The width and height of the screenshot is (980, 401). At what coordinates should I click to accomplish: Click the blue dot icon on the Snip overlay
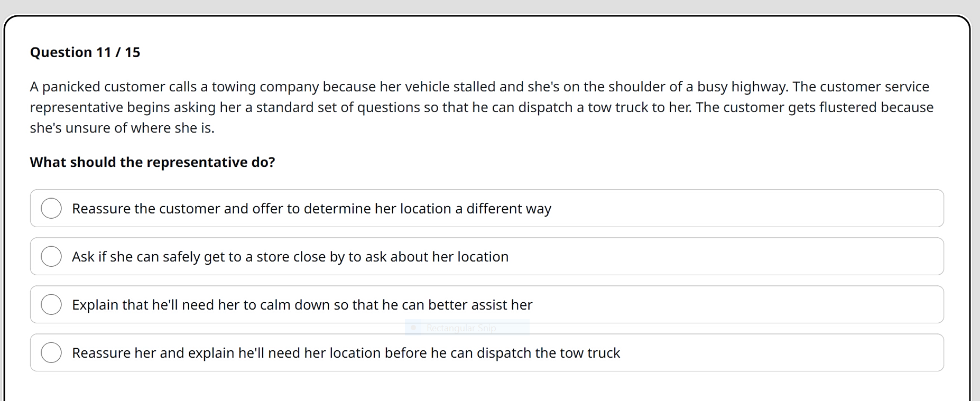pyautogui.click(x=414, y=328)
